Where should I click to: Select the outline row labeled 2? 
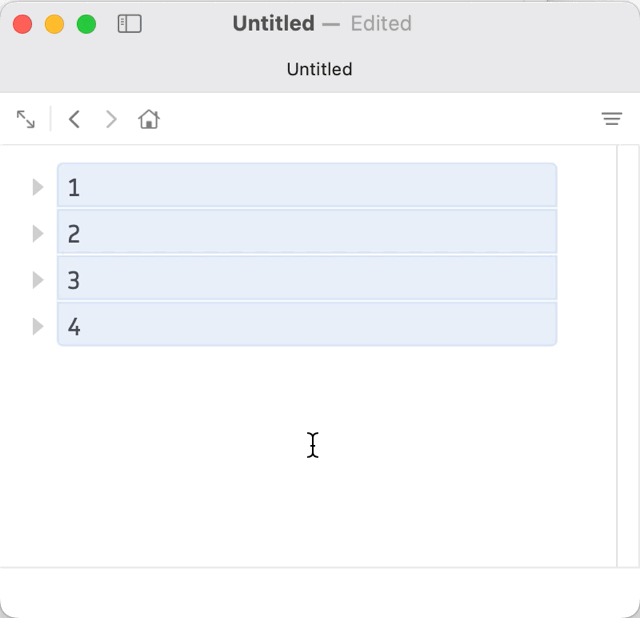(x=306, y=233)
